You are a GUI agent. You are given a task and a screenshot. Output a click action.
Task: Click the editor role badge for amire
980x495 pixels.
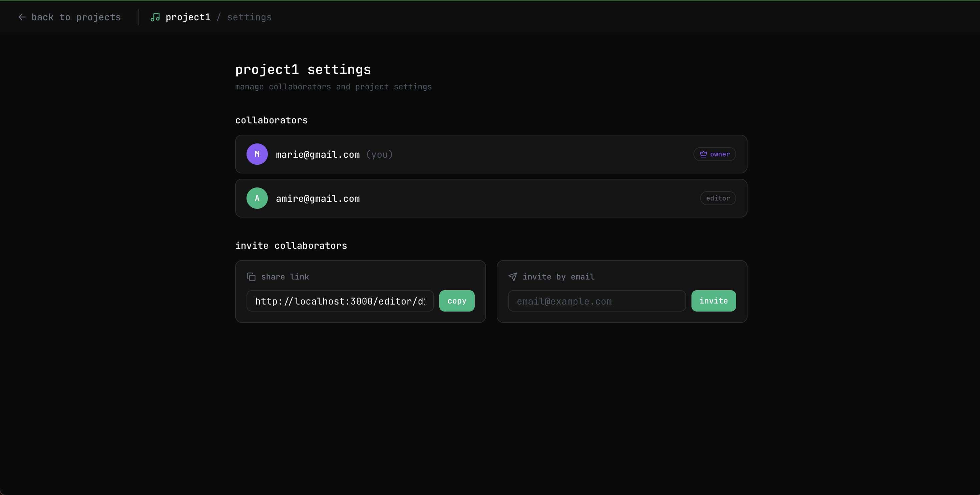(717, 198)
